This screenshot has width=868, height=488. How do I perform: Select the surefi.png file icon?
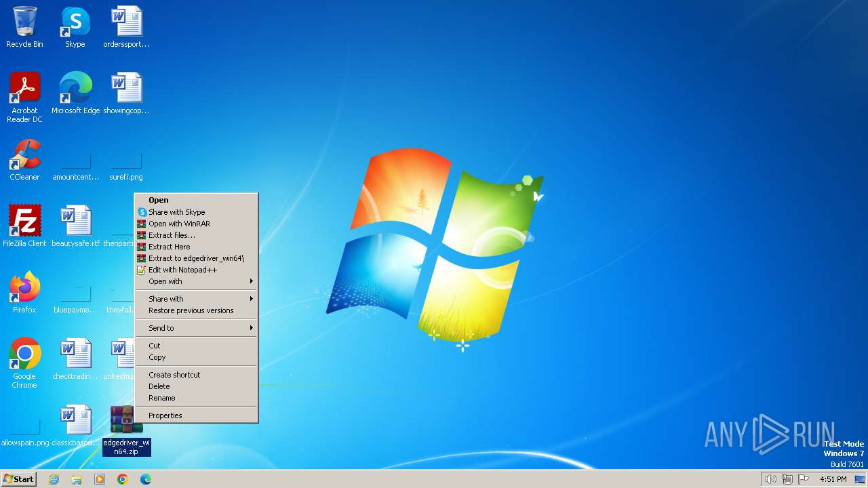tap(126, 167)
